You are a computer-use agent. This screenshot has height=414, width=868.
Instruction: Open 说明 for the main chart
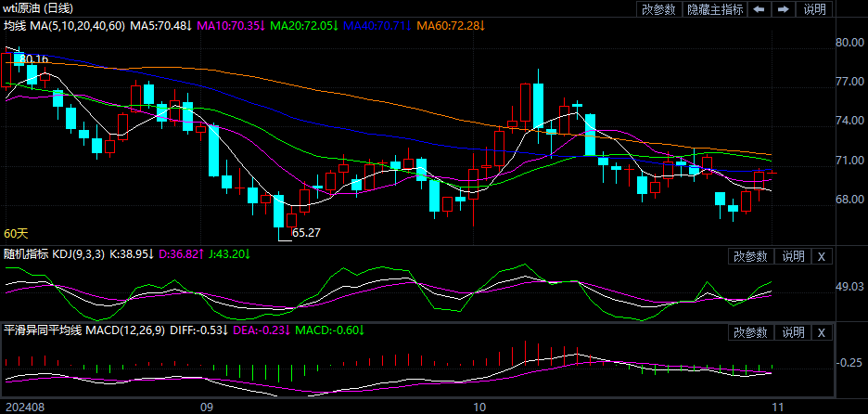click(814, 9)
